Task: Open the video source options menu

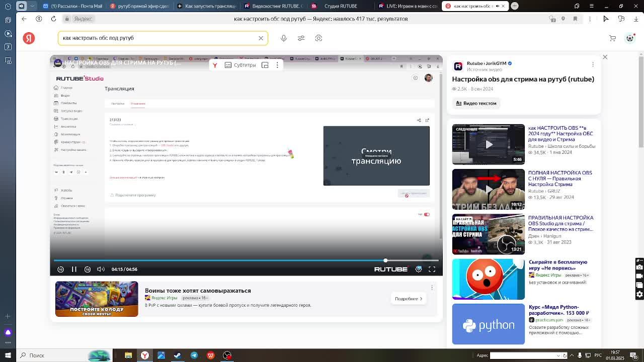Action: (x=593, y=64)
